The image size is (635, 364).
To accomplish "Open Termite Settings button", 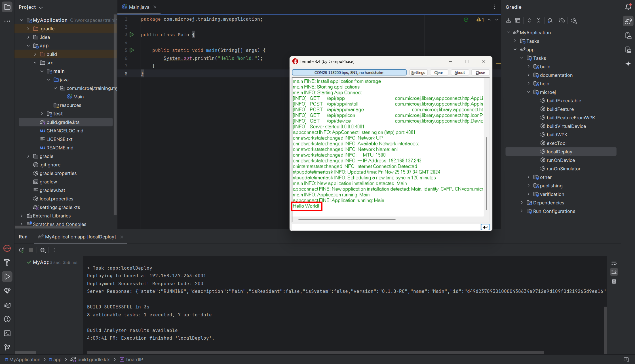I will (418, 73).
